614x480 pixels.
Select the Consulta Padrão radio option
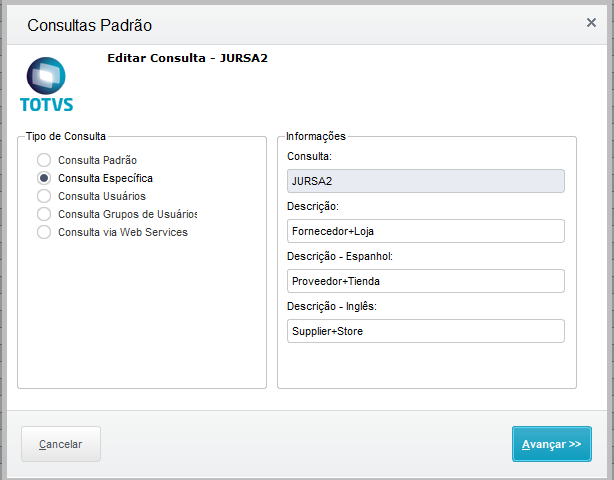[x=44, y=160]
